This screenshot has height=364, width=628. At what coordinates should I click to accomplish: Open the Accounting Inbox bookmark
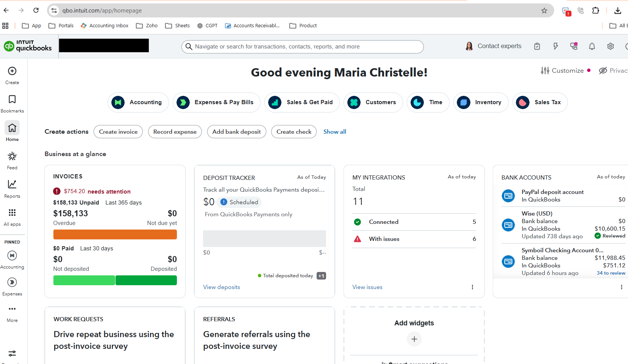[105, 26]
